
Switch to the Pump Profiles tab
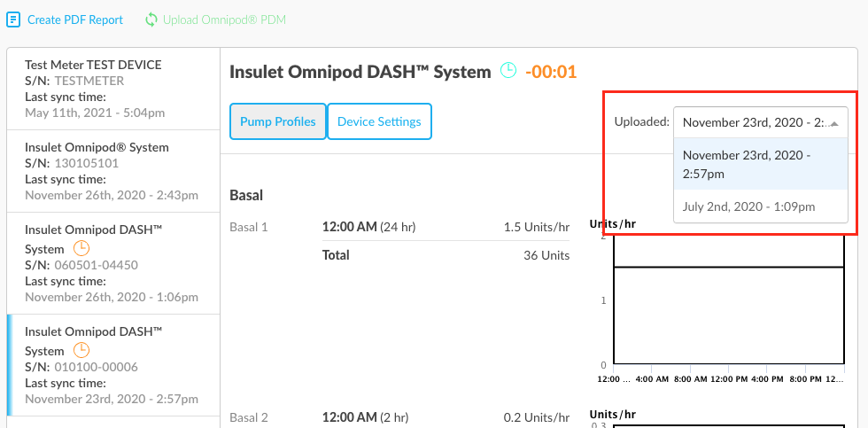[x=278, y=121]
